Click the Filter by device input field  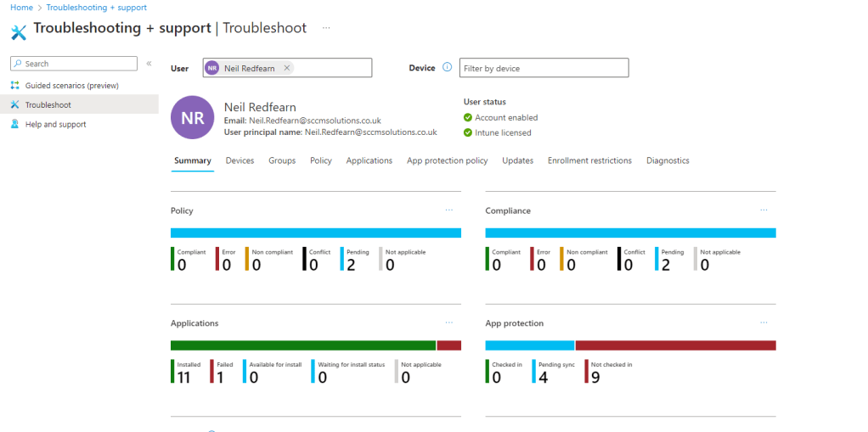(x=544, y=68)
